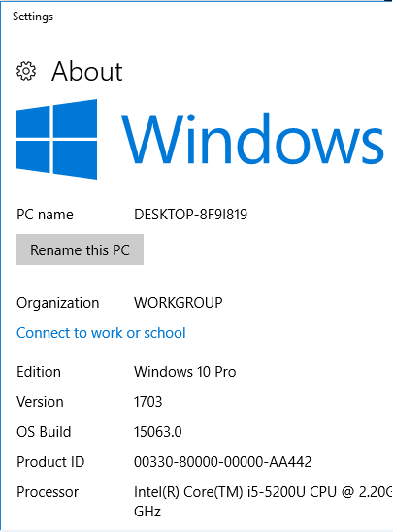The width and height of the screenshot is (393, 532).
Task: Click the Rename this PC button
Action: (x=80, y=249)
